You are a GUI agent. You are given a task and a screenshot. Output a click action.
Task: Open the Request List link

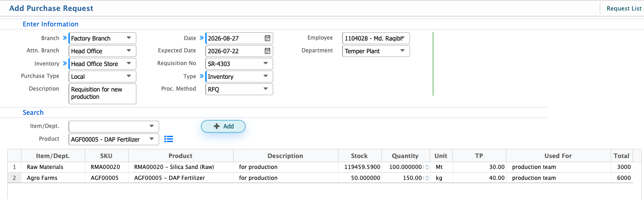(624, 8)
